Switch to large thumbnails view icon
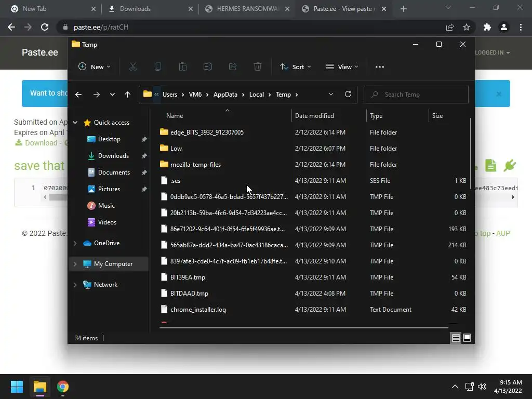The image size is (532, 399). [x=467, y=338]
